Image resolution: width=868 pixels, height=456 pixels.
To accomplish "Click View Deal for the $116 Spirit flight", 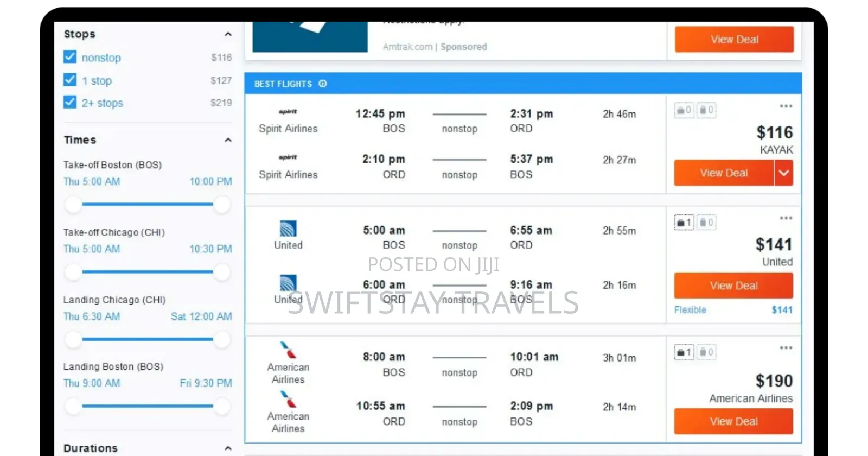I will 724,173.
